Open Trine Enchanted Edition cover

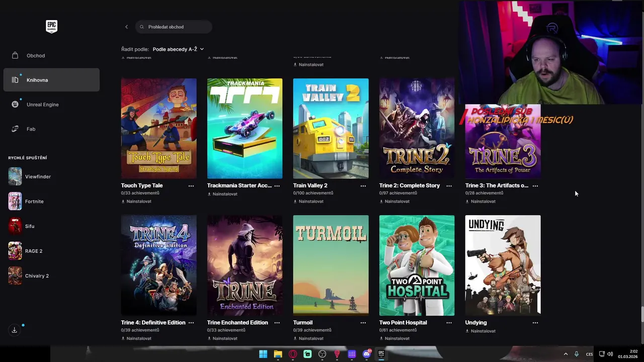(245, 265)
